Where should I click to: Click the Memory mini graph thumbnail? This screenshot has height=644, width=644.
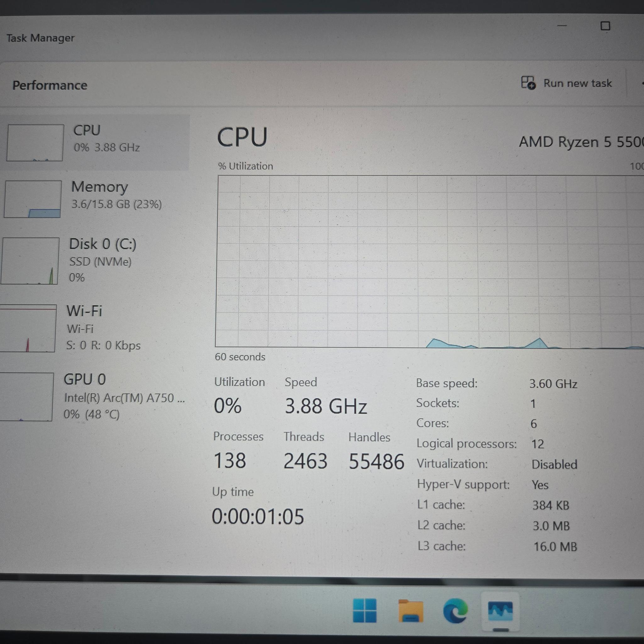(x=33, y=199)
